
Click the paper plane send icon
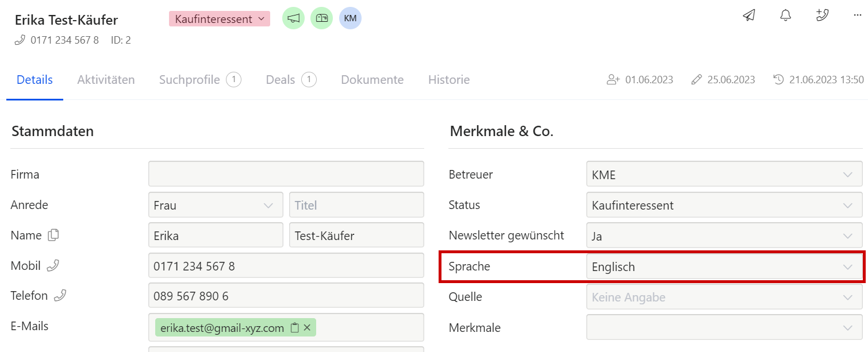pyautogui.click(x=748, y=16)
